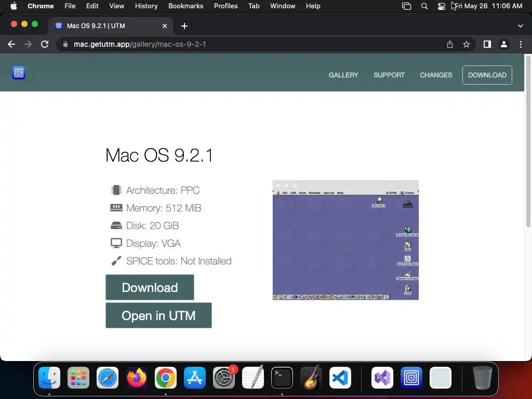Open a new tab with the plus button

pos(184,26)
